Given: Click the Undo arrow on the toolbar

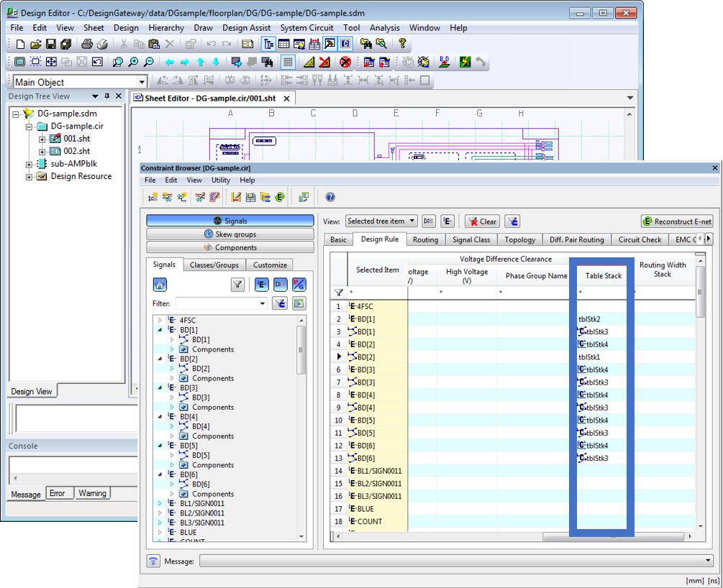Looking at the screenshot, I should click(211, 44).
